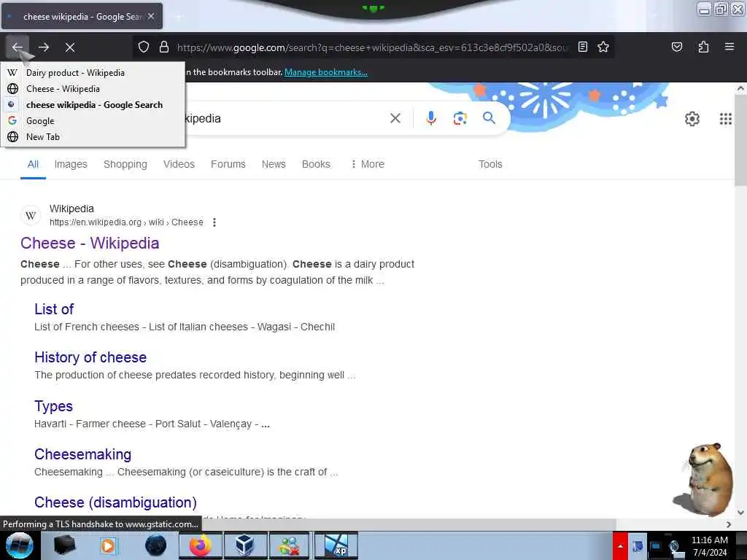Image resolution: width=747 pixels, height=560 pixels.
Task: Open media player icon in taskbar
Action: pyautogui.click(x=109, y=545)
